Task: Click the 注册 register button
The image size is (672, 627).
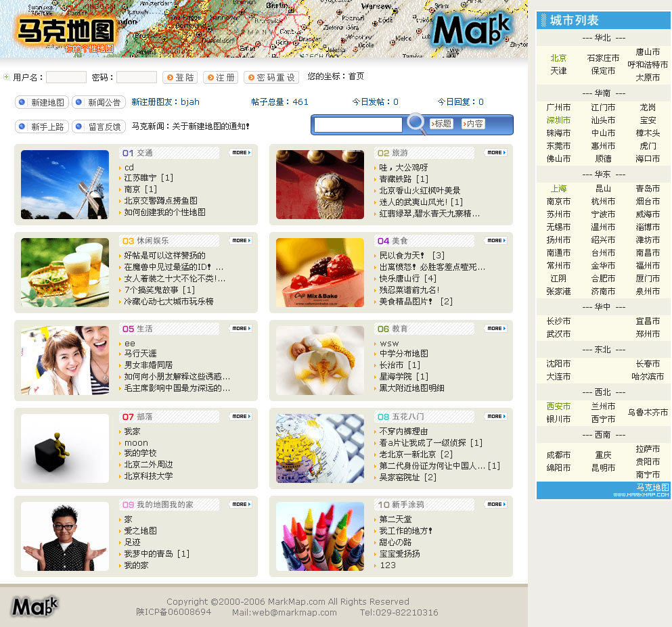Action: [221, 78]
